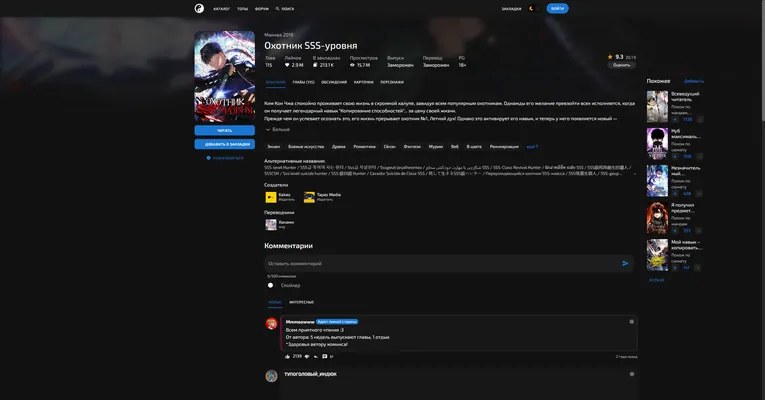Open the Я получил предмет thumbnail
Screen dimensions: 765x400
coord(657,218)
